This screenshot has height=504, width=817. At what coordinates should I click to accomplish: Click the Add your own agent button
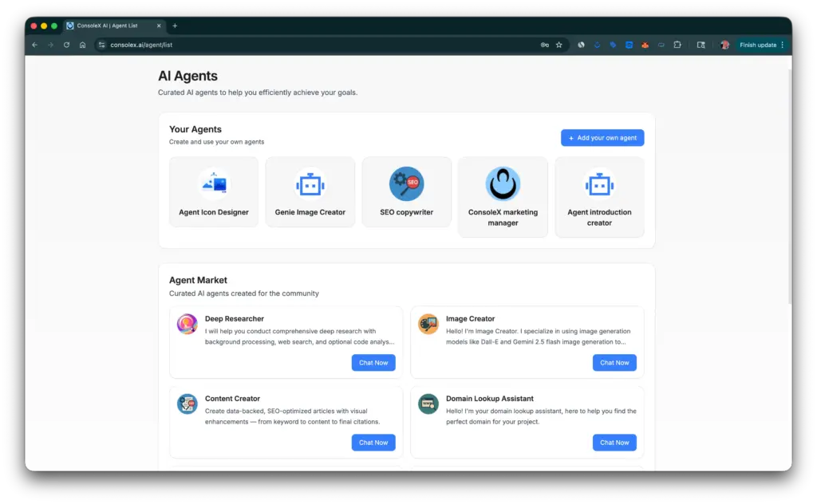coord(602,137)
